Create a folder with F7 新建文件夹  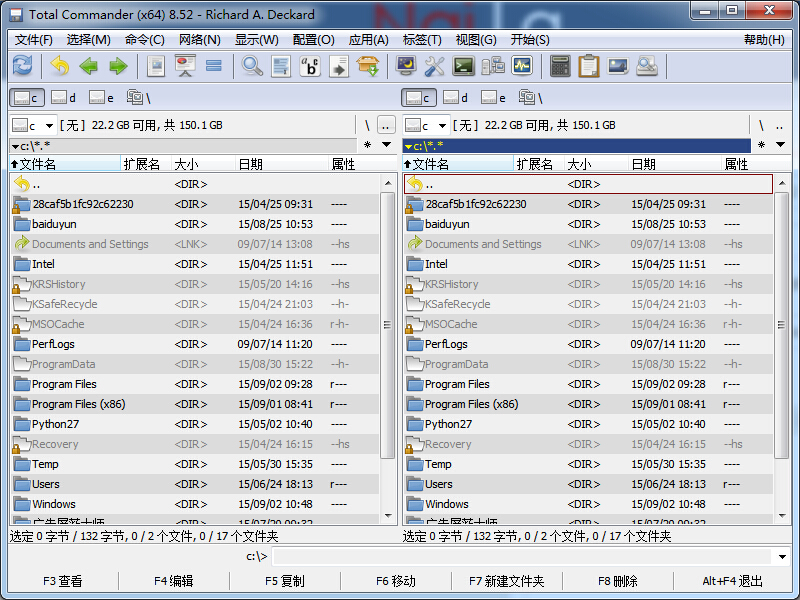(505, 580)
